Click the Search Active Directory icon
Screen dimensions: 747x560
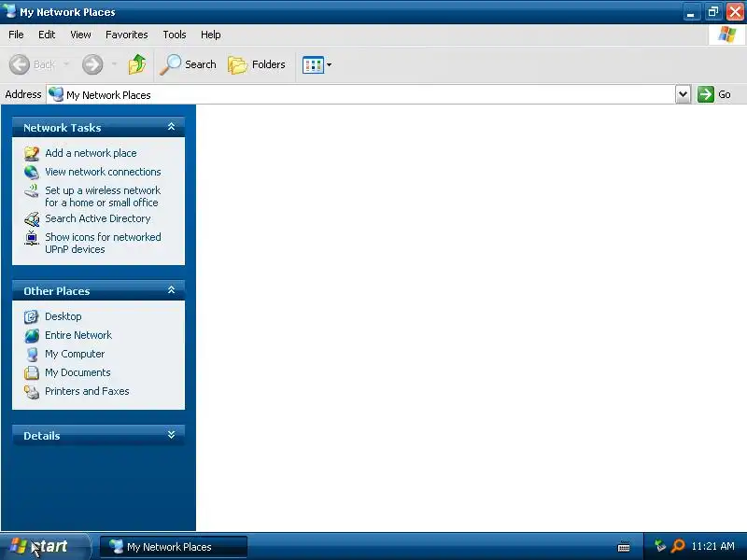pyautogui.click(x=32, y=219)
